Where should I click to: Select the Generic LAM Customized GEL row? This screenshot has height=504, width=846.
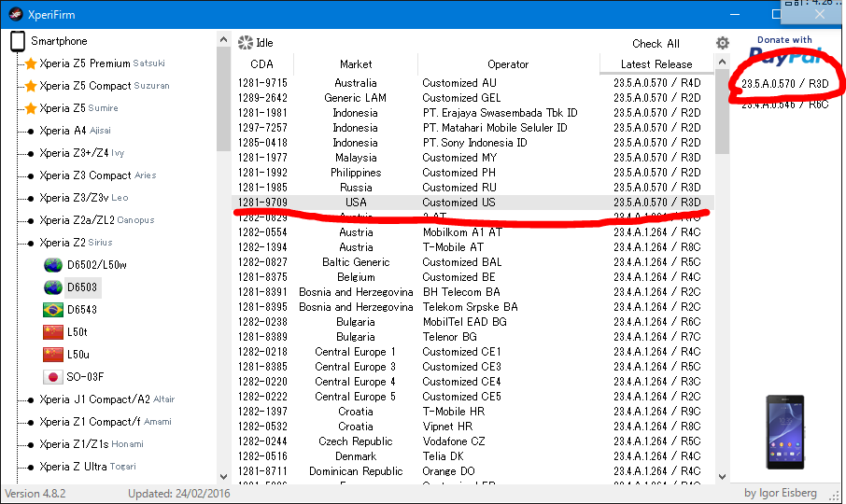(x=473, y=98)
